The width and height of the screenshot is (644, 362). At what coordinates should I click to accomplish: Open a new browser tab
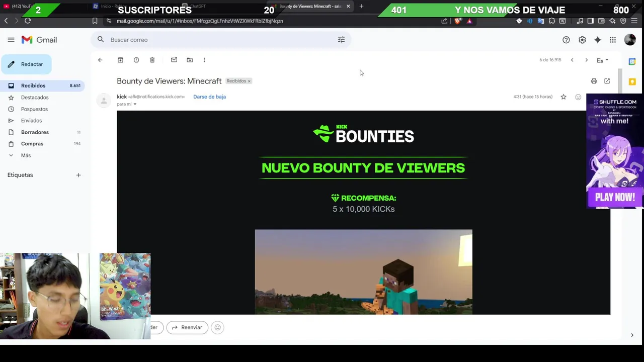click(361, 6)
